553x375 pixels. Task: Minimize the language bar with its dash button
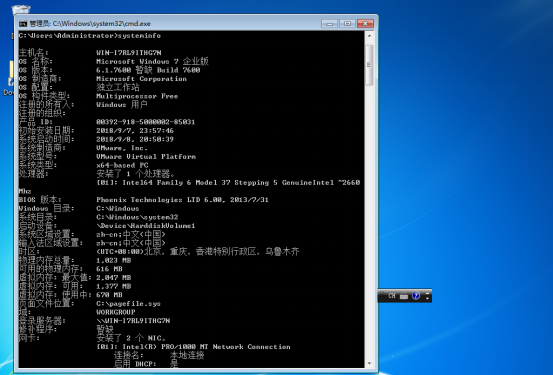coord(427,293)
